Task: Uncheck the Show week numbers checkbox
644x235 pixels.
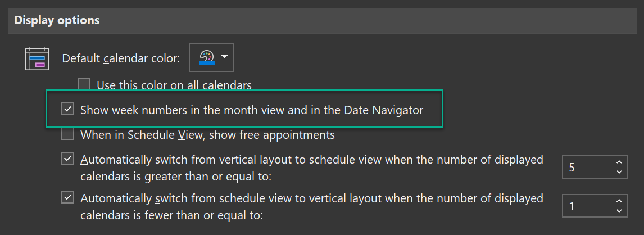Action: pos(67,110)
